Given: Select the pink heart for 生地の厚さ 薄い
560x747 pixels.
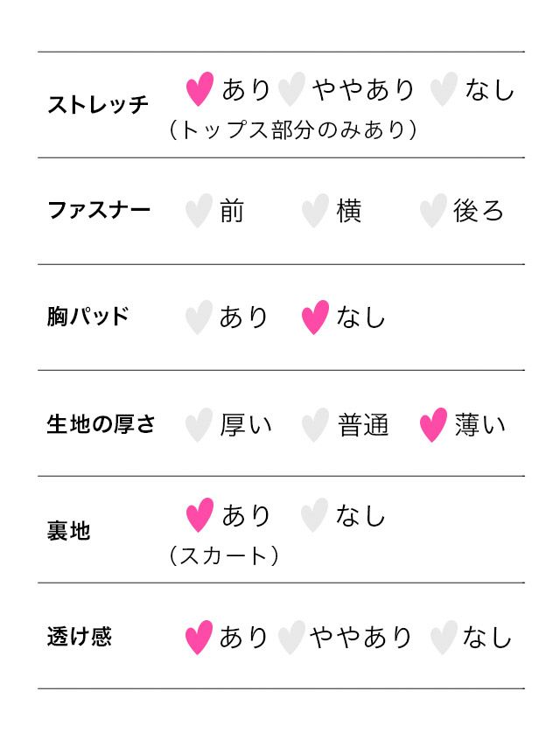Looking at the screenshot, I should 432,425.
